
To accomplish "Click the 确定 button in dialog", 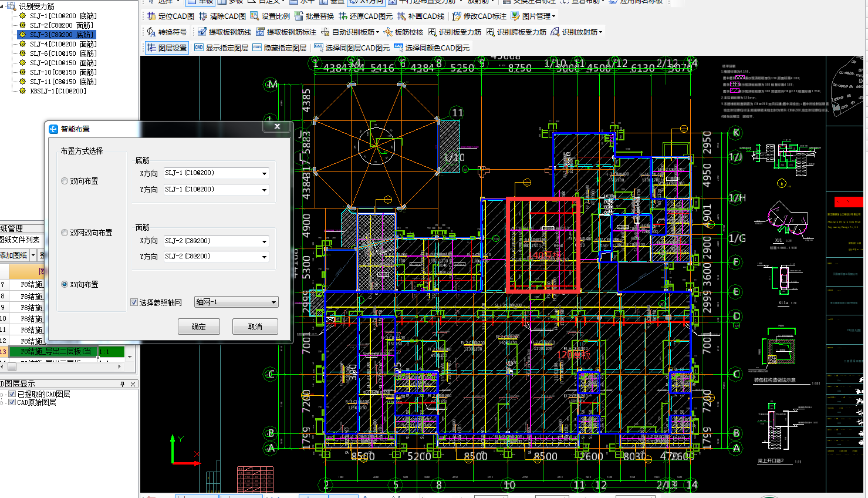I will coord(199,327).
